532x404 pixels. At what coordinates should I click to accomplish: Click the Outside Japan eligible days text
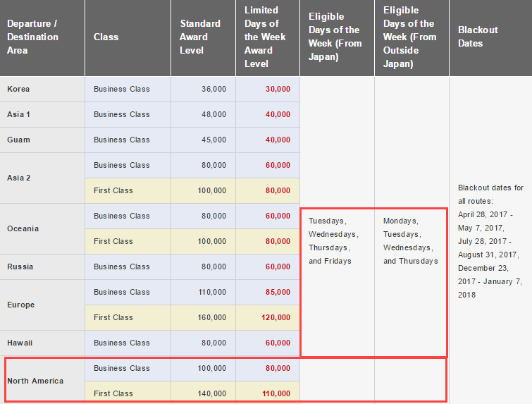click(x=411, y=241)
